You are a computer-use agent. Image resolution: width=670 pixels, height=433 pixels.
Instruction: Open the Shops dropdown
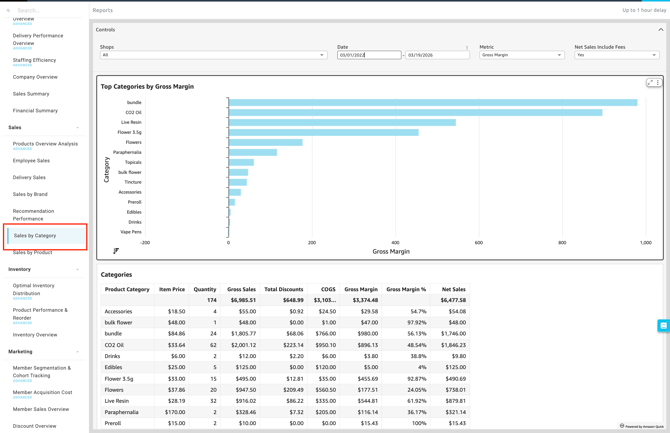tap(213, 55)
